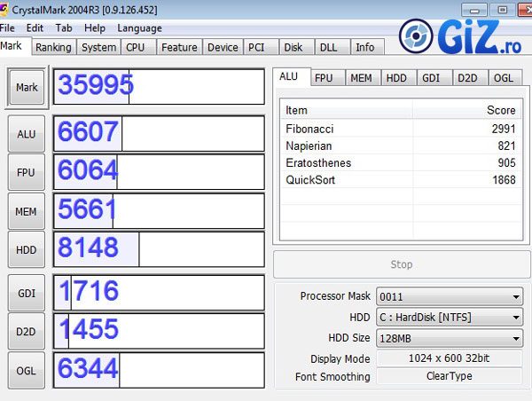Open the HDD drive selection dropdown
The width and height of the screenshot is (532, 401).
(x=450, y=317)
